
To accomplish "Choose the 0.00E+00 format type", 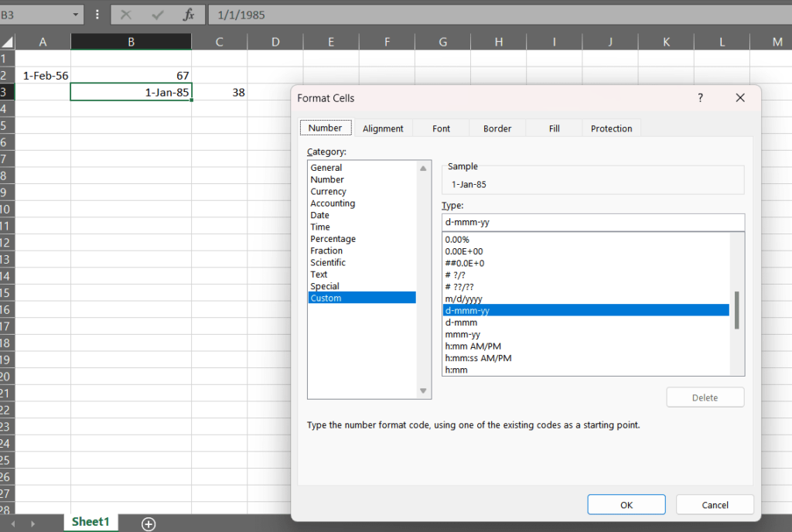I will pos(586,251).
